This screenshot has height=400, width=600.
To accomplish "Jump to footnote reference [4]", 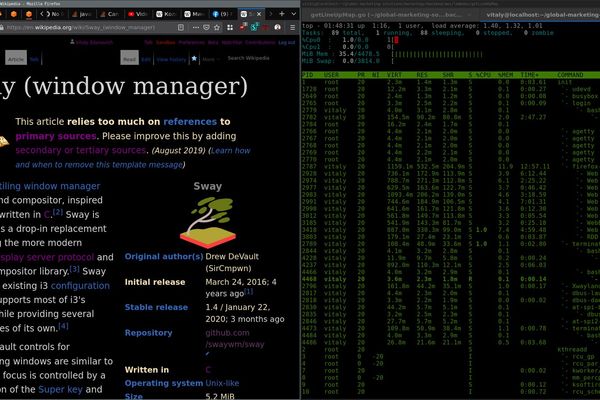I will (64, 326).
